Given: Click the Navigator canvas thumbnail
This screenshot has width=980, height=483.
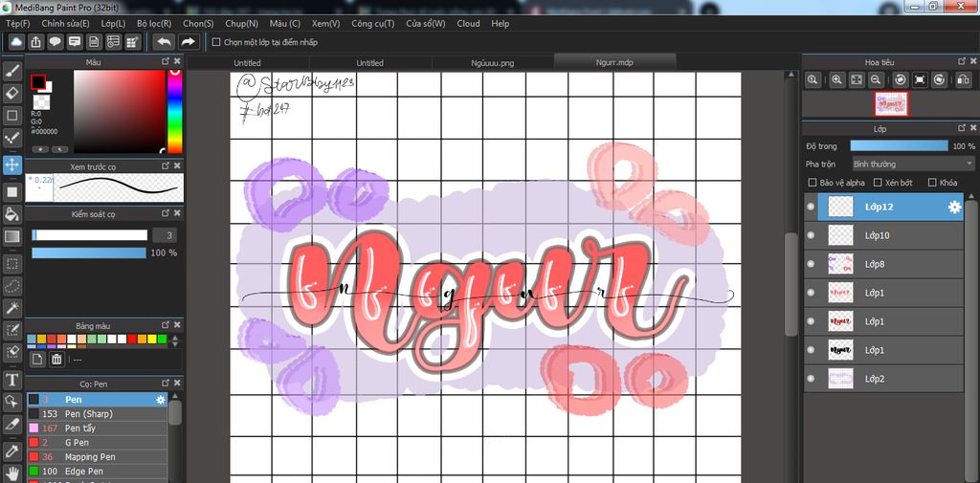Looking at the screenshot, I should (891, 103).
